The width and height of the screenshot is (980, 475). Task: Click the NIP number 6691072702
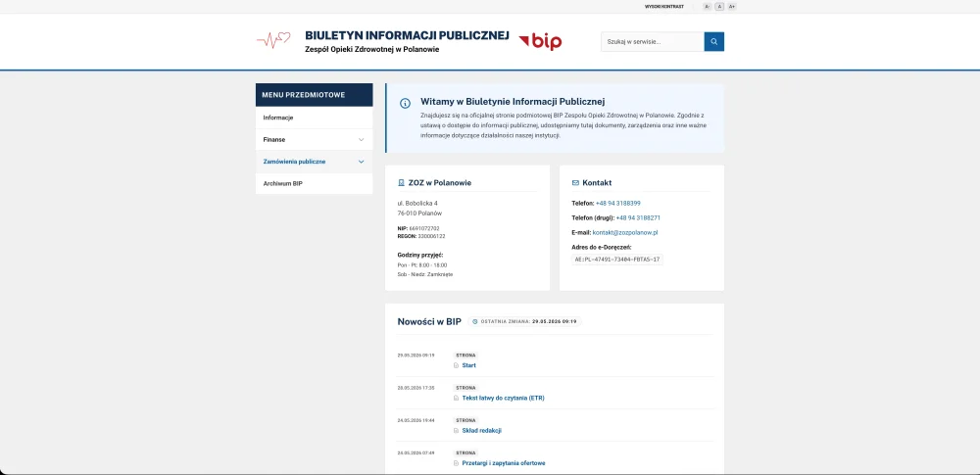coord(424,229)
